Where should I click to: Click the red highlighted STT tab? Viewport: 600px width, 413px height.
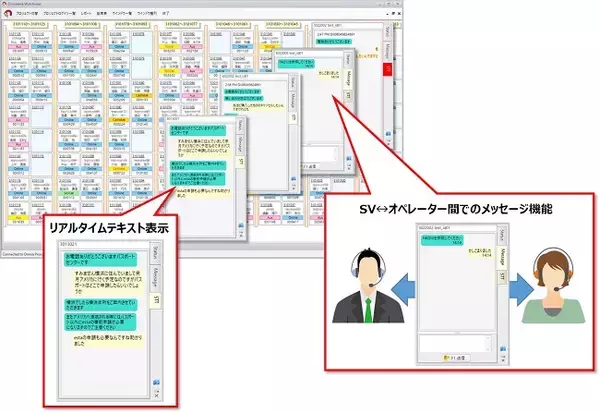387,67
